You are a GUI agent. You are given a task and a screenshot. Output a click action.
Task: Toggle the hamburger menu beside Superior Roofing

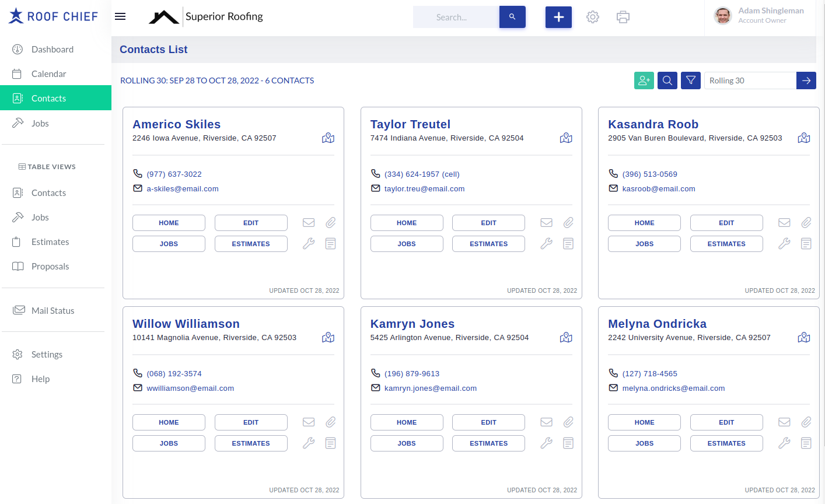pyautogui.click(x=120, y=16)
